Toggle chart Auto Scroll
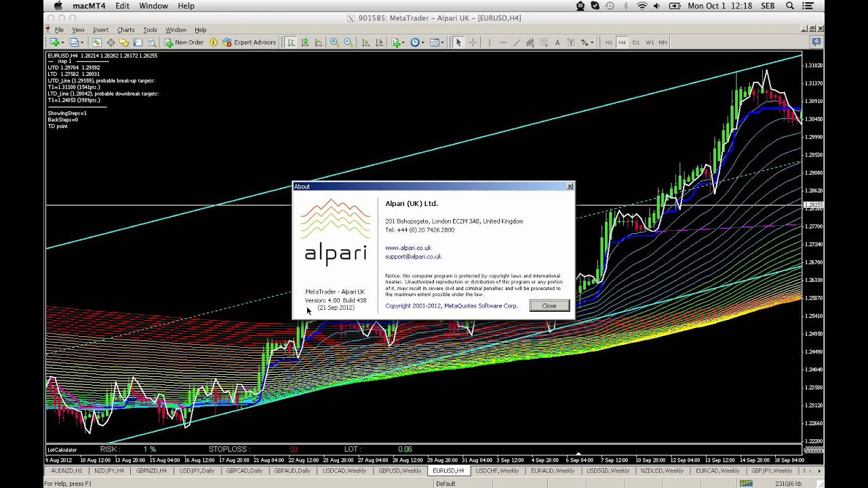This screenshot has height=488, width=868. coord(365,42)
